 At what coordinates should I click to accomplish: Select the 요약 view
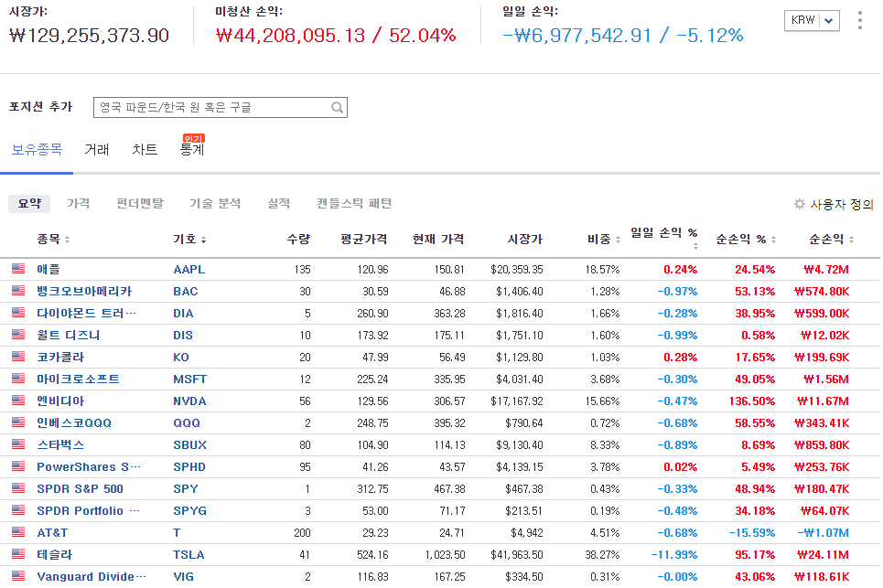click(x=29, y=204)
